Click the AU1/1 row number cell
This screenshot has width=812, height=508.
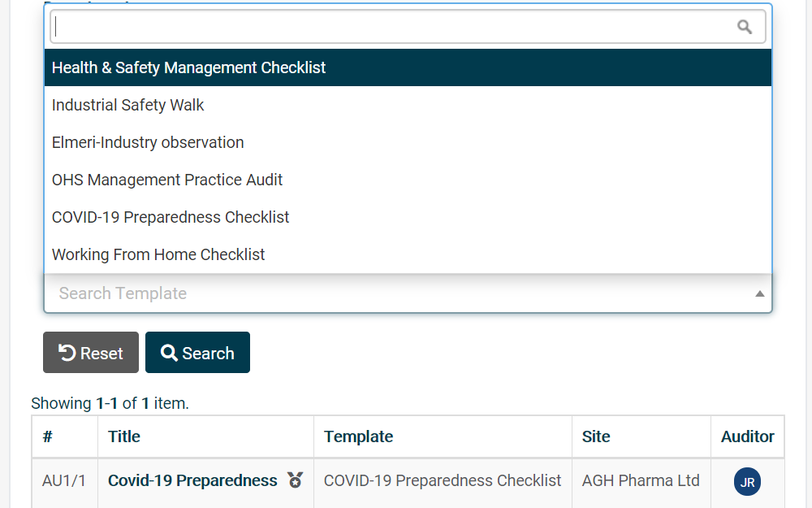64,480
